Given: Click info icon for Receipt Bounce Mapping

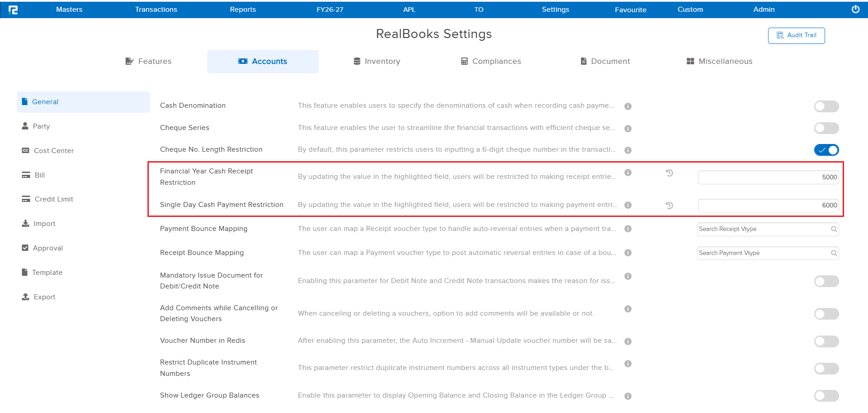Looking at the screenshot, I should 628,253.
